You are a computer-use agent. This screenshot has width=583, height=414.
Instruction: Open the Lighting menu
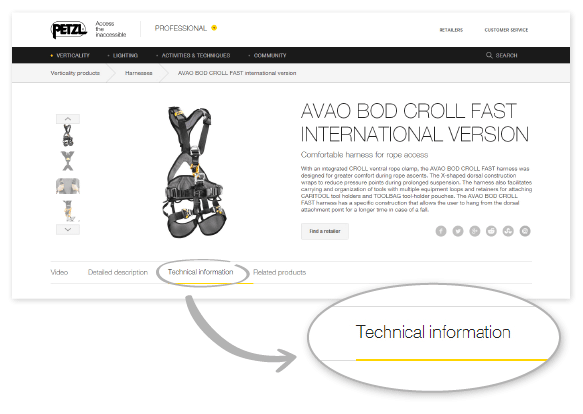point(125,55)
